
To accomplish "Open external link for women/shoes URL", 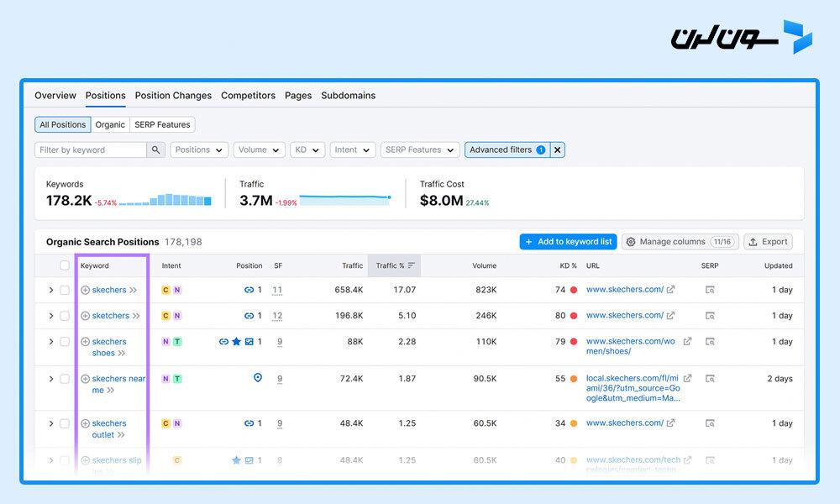I will pos(687,341).
